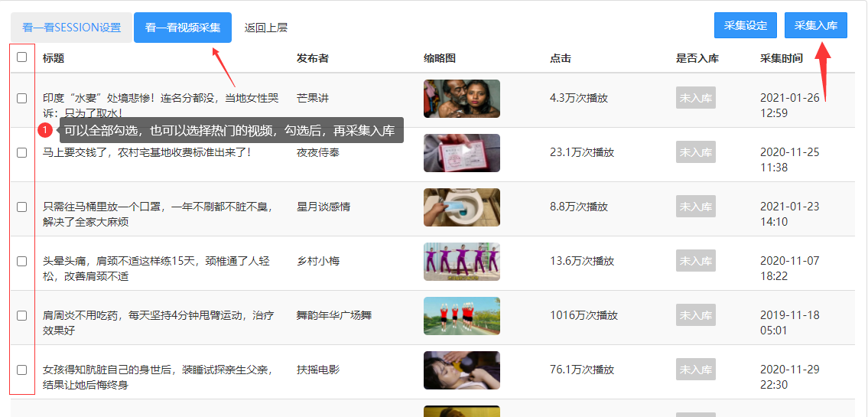Check the 头晕头痛 video row box
This screenshot has width=868, height=417.
coord(21,262)
